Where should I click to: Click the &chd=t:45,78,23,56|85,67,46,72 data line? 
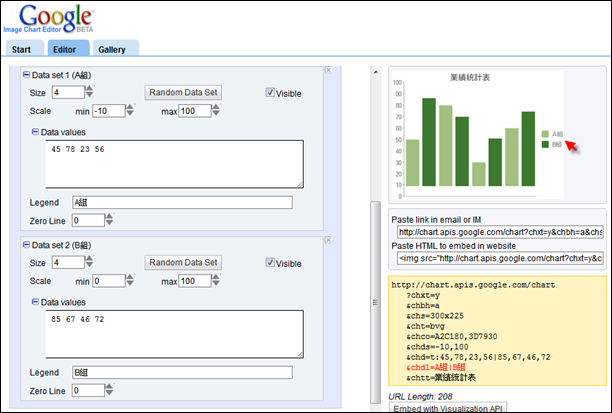[x=478, y=357]
